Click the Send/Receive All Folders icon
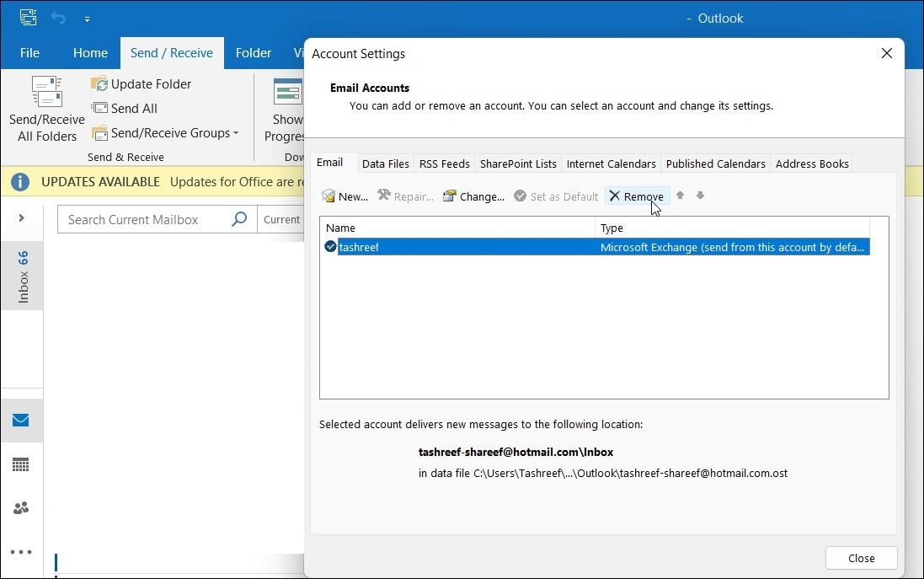The image size is (924, 579). pos(46,92)
